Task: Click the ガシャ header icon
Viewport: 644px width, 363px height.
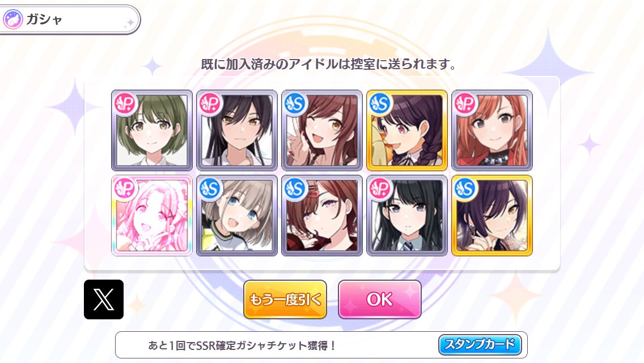Action: pyautogui.click(x=12, y=19)
